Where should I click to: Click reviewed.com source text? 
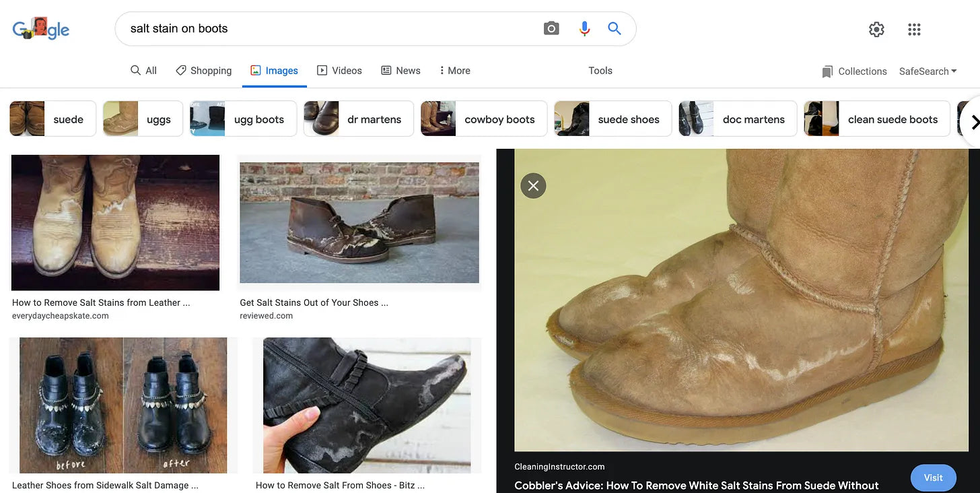coord(266,316)
